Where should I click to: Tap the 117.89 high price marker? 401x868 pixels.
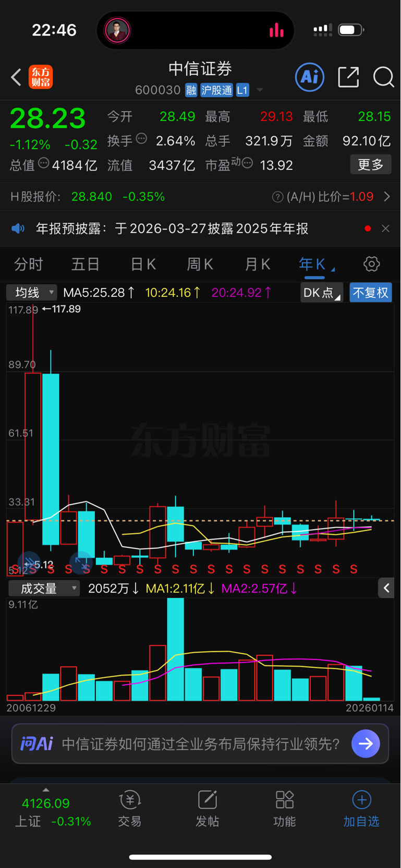click(62, 309)
